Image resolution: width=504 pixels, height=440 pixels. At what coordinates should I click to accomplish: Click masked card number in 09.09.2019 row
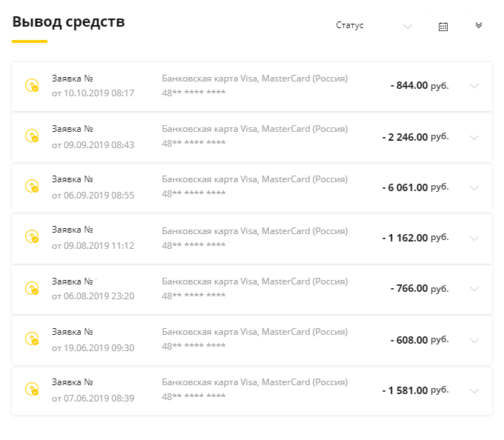coord(193,143)
